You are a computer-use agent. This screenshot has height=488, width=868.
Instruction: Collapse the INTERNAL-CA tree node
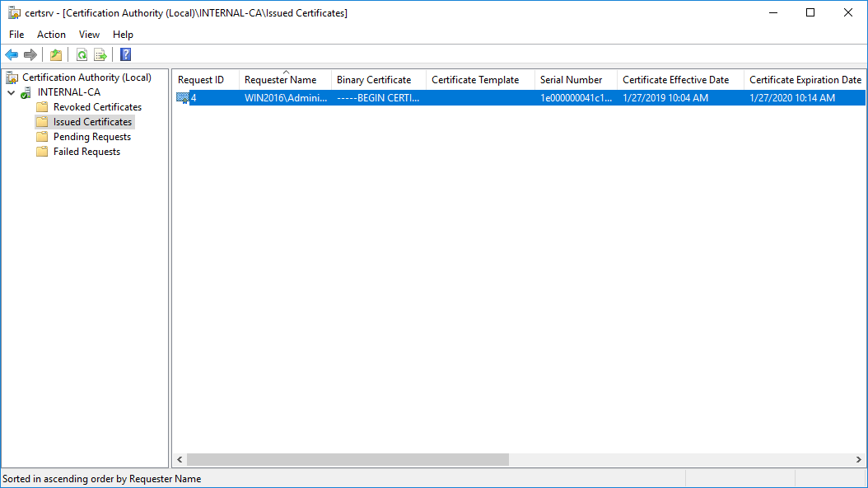(11, 92)
